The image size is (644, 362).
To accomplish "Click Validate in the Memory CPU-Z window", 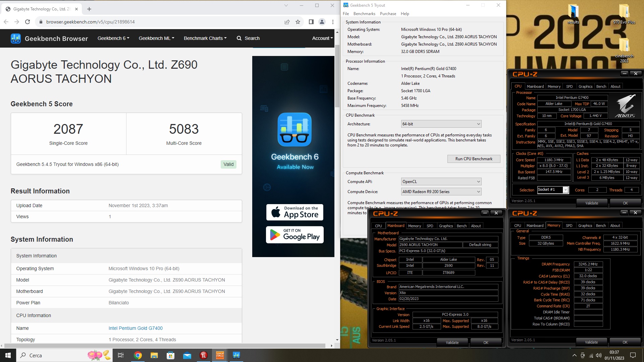I will (x=591, y=342).
